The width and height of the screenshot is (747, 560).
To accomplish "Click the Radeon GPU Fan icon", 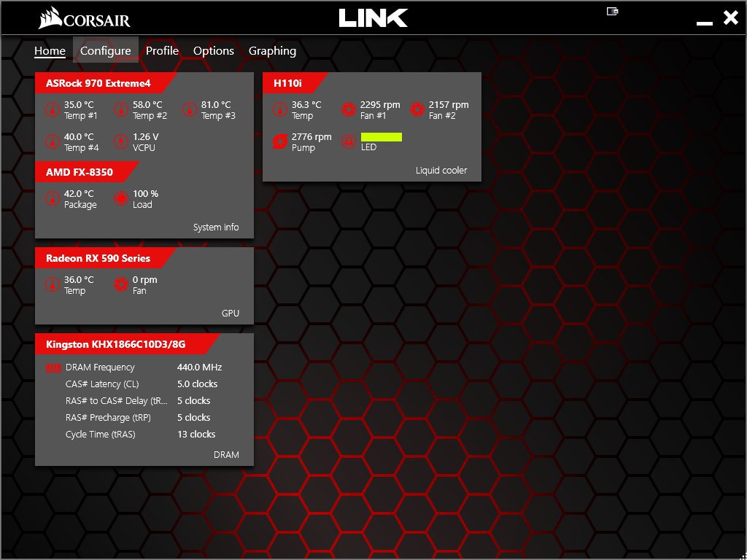I will (x=121, y=285).
